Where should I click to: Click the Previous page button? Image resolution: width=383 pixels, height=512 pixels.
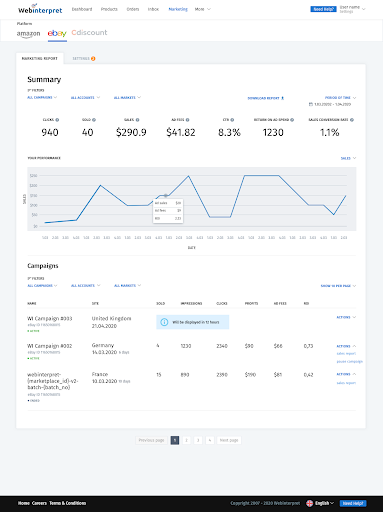(x=151, y=440)
